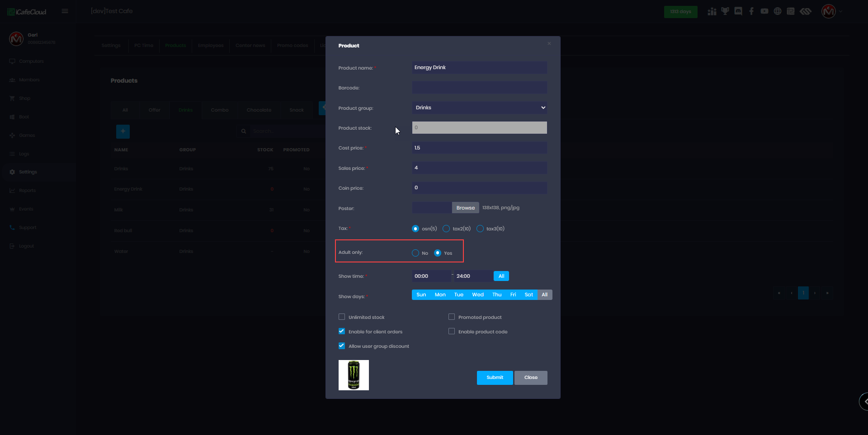Open the Discord icon in the header
Image resolution: width=868 pixels, height=435 pixels.
tap(738, 11)
